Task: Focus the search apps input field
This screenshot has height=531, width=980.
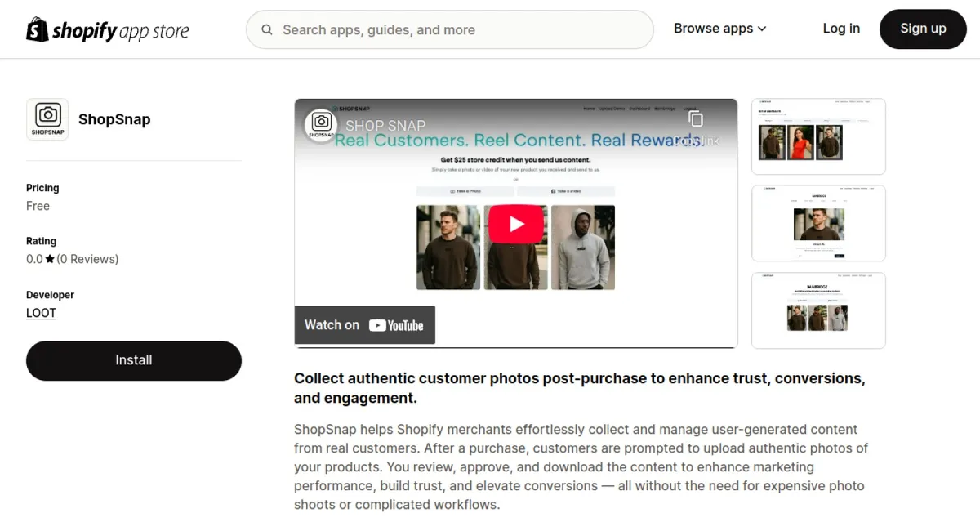Action: 450,30
